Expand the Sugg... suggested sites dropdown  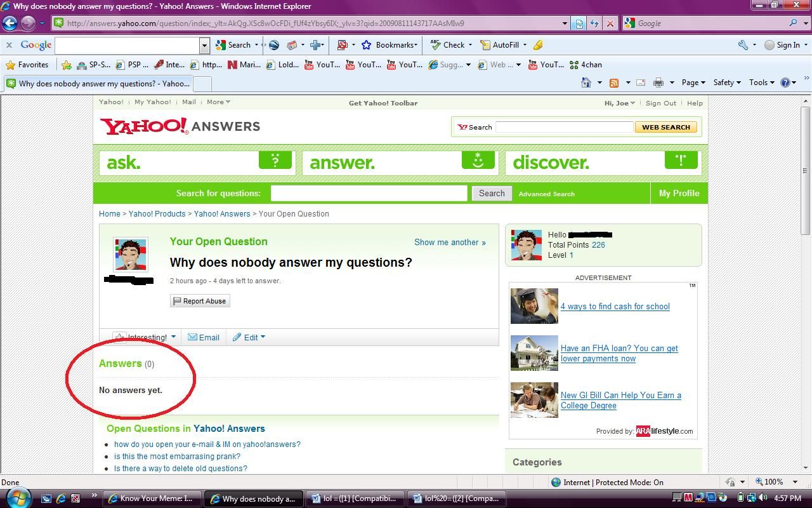(468, 65)
